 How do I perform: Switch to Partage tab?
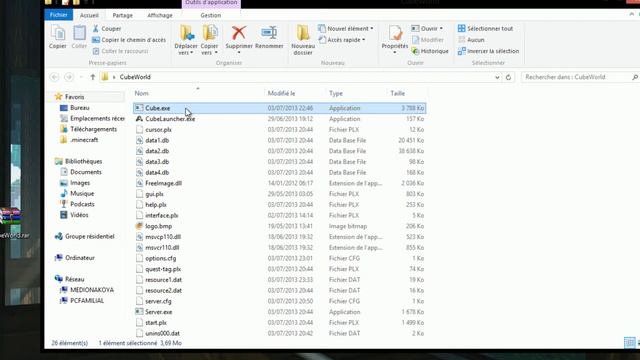click(x=122, y=15)
